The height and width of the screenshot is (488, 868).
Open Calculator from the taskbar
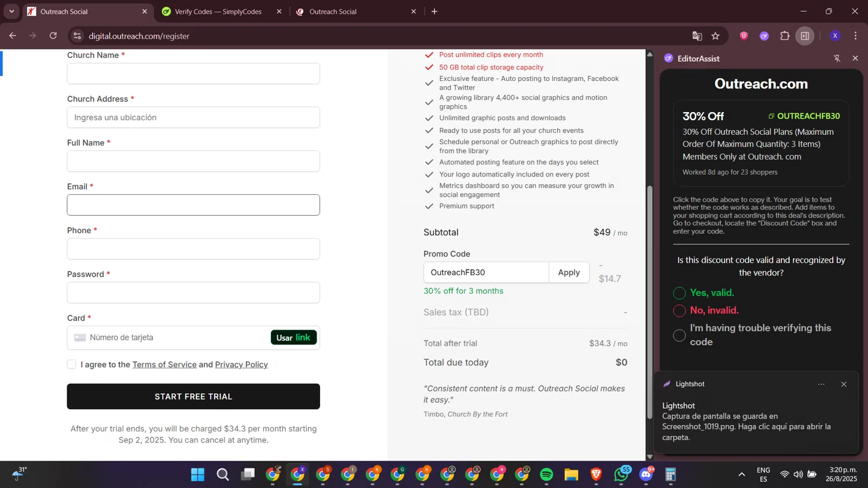(671, 475)
